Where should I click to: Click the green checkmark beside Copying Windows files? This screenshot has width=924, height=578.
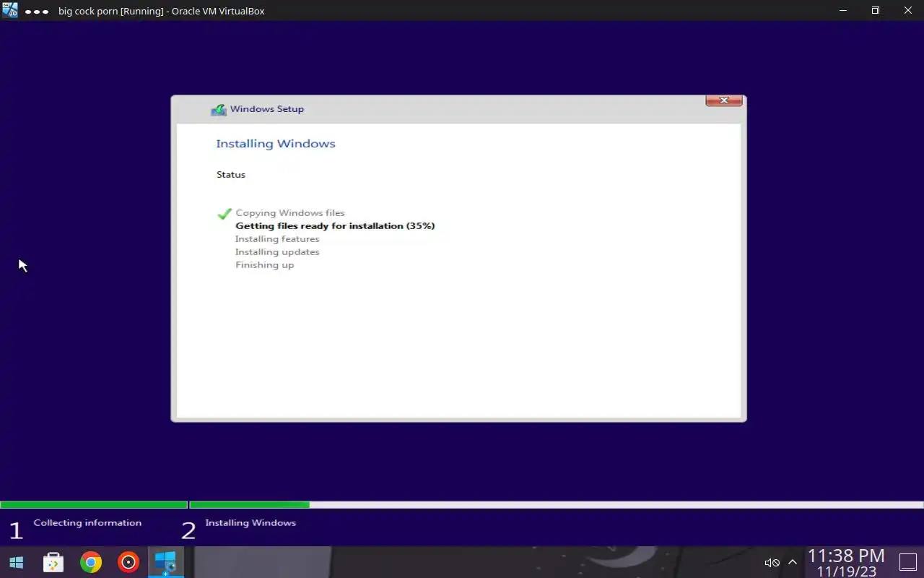225,213
